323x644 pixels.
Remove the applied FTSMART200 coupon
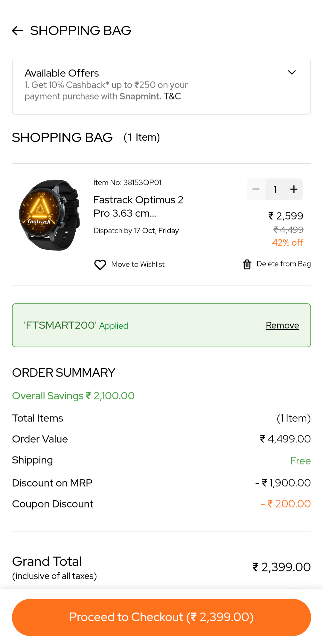pos(282,325)
